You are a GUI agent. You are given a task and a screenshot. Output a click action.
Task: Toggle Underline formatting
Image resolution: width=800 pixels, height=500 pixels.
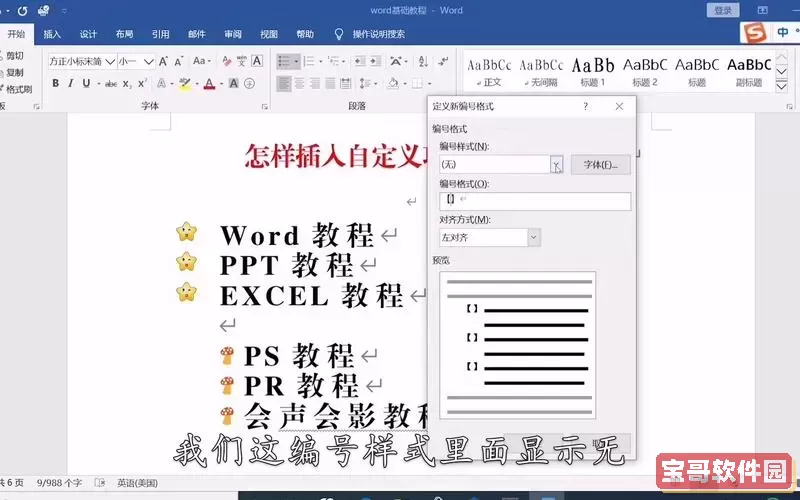(x=86, y=83)
